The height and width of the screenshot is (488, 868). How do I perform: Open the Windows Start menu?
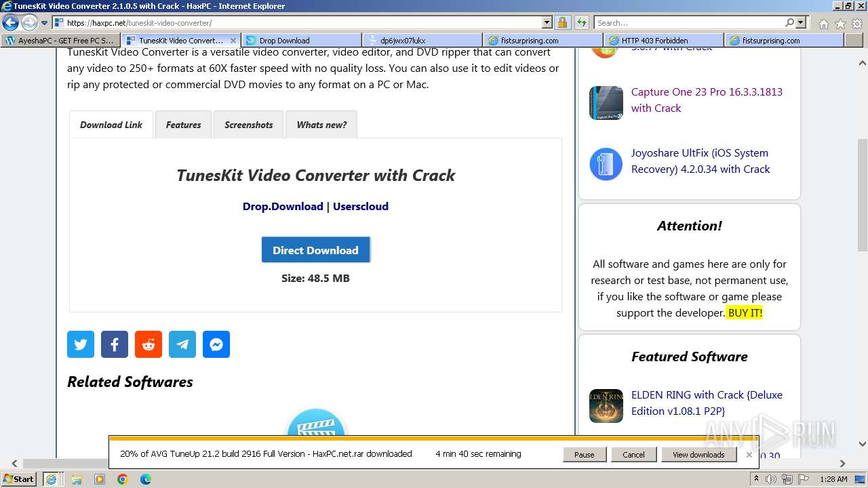coord(18,479)
